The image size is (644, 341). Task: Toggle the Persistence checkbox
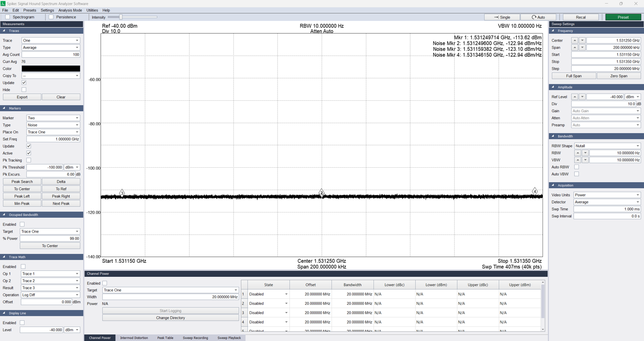[51, 17]
